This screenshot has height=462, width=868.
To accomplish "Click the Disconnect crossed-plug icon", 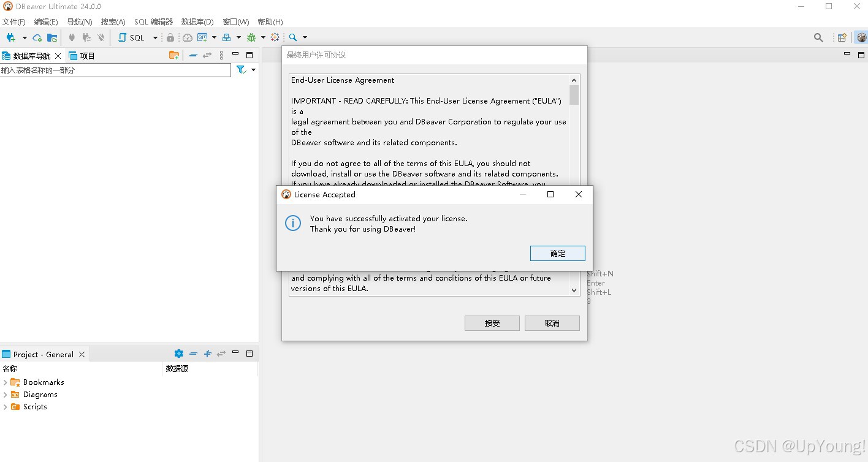I will [x=101, y=37].
